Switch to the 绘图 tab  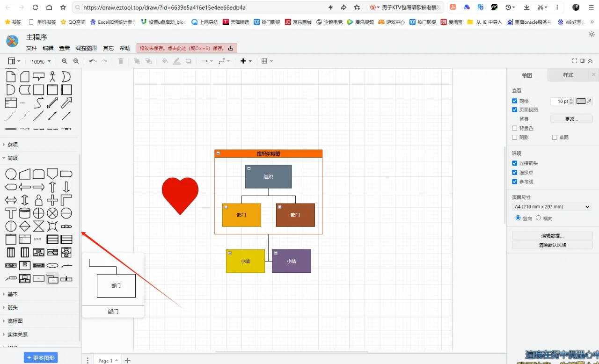click(x=527, y=75)
